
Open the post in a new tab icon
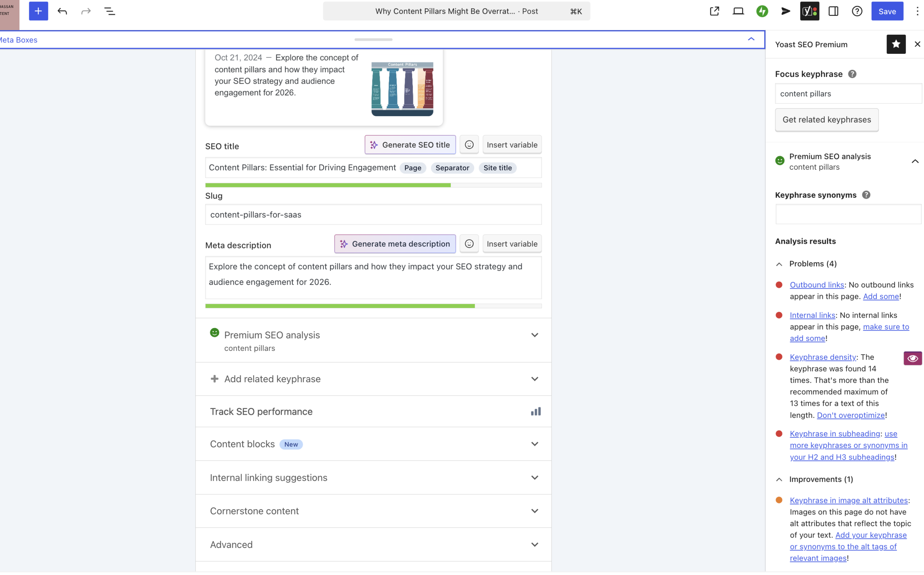(x=714, y=11)
